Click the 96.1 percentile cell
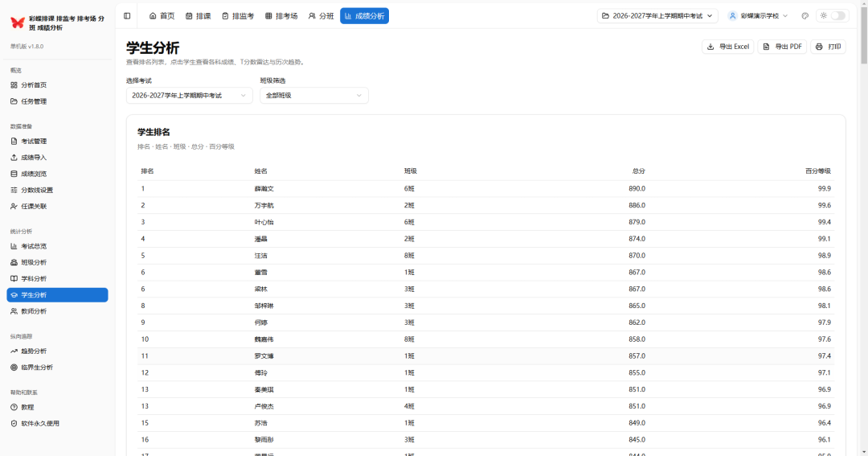Viewport: 868px width, 456px height. tap(825, 439)
